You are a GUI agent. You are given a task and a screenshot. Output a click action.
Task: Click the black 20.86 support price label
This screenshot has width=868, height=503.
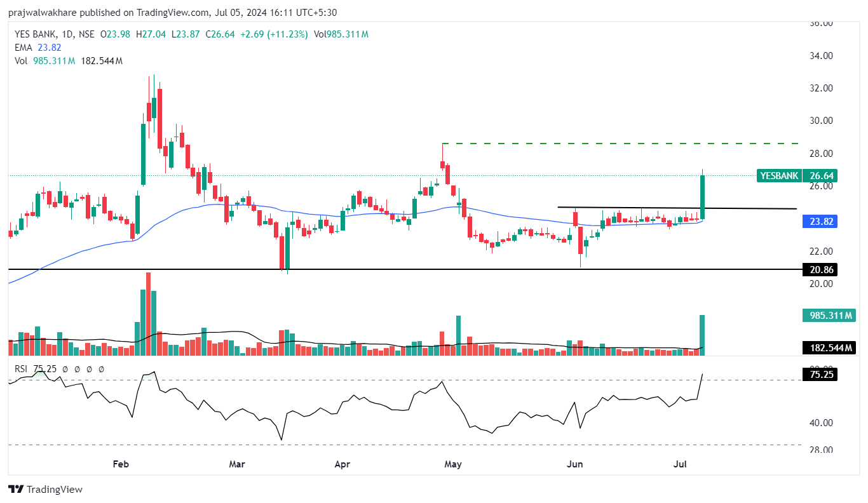click(x=820, y=270)
